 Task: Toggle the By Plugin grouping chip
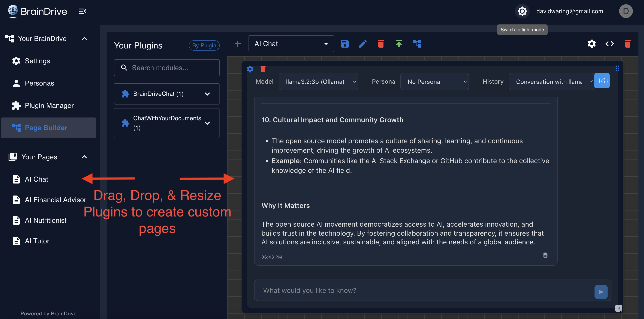click(x=204, y=45)
